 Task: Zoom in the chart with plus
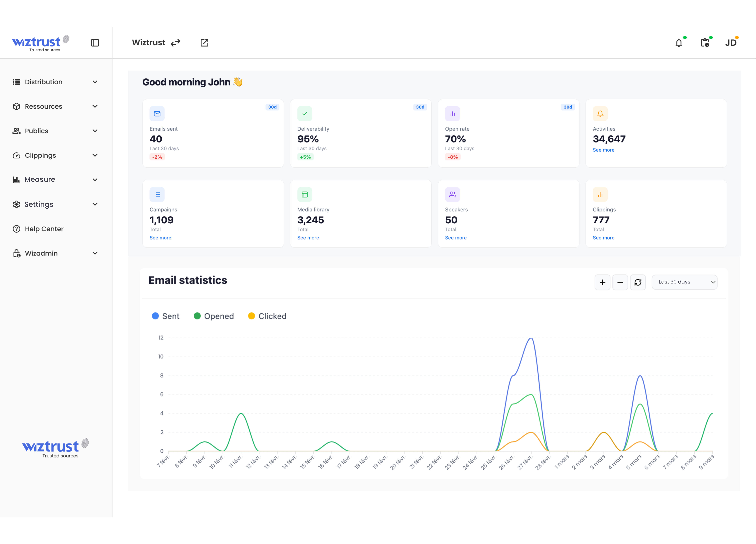tap(602, 283)
